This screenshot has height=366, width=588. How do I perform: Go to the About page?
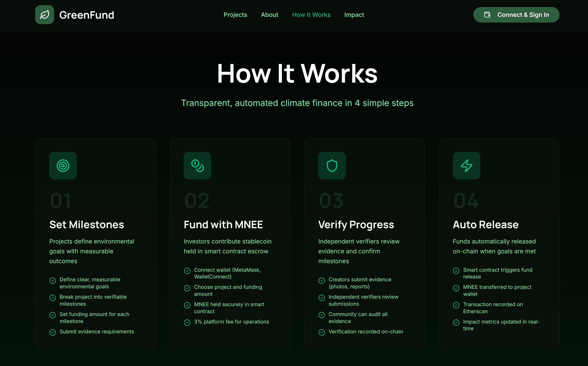(x=269, y=15)
